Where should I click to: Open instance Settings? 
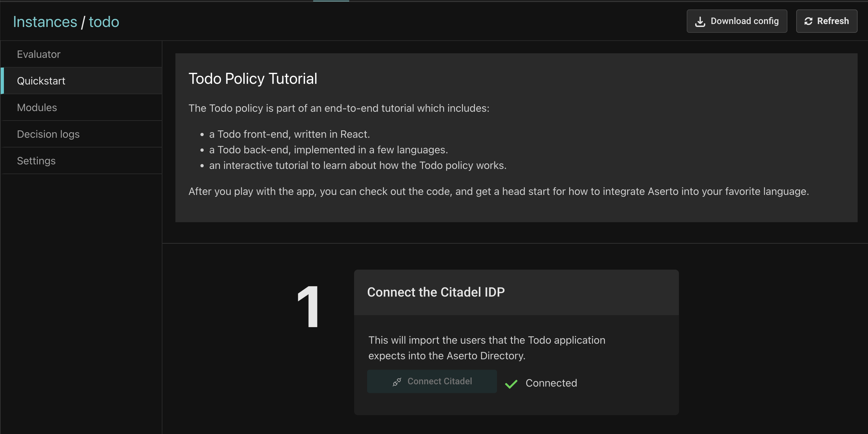click(36, 161)
